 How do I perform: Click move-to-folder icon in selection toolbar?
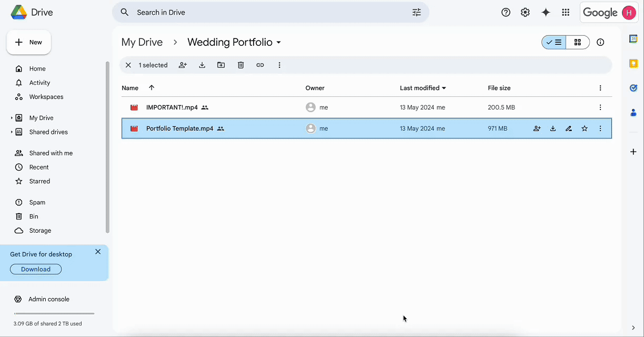click(x=221, y=65)
